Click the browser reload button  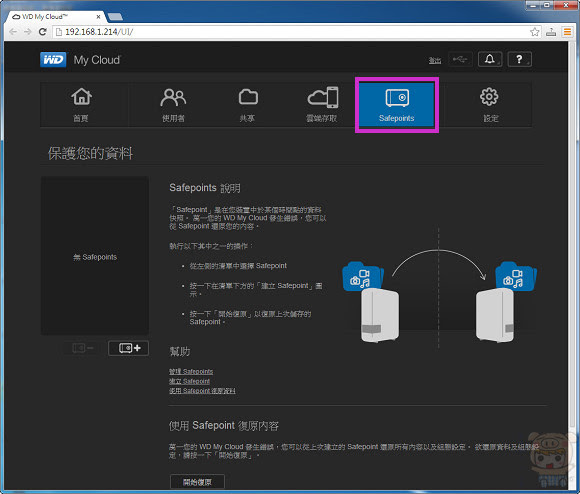point(43,32)
